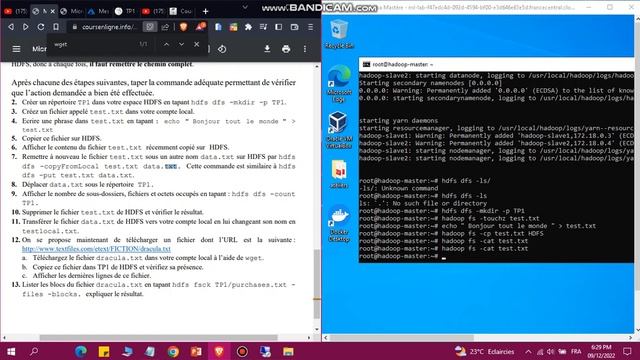Download the PDF file
The image size is (640, 360).
click(267, 49)
